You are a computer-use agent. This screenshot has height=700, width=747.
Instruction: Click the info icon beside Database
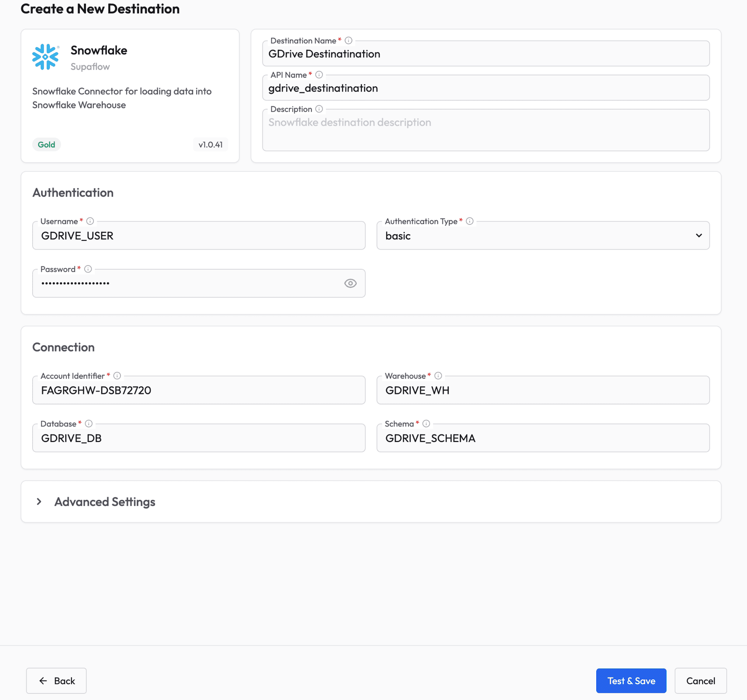click(x=89, y=423)
